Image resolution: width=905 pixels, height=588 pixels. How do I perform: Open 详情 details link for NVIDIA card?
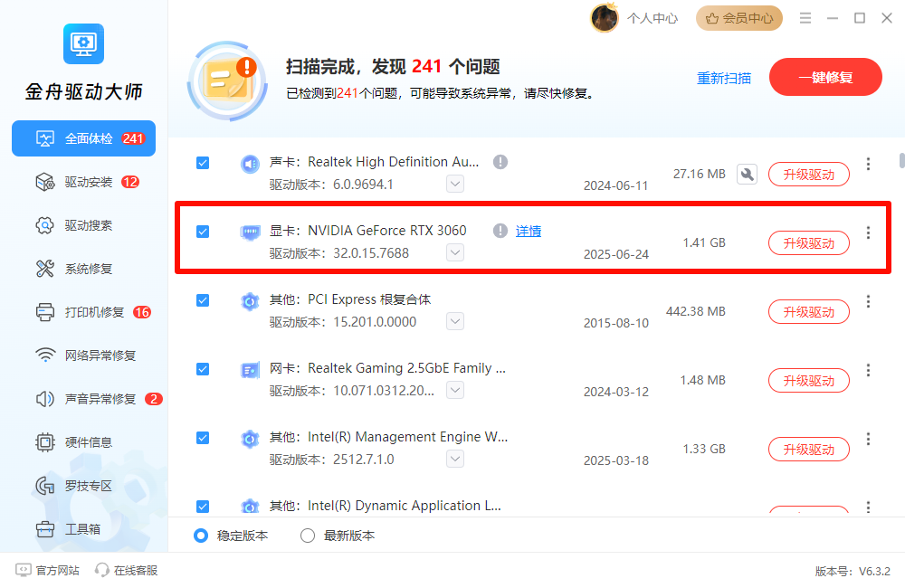click(x=529, y=232)
